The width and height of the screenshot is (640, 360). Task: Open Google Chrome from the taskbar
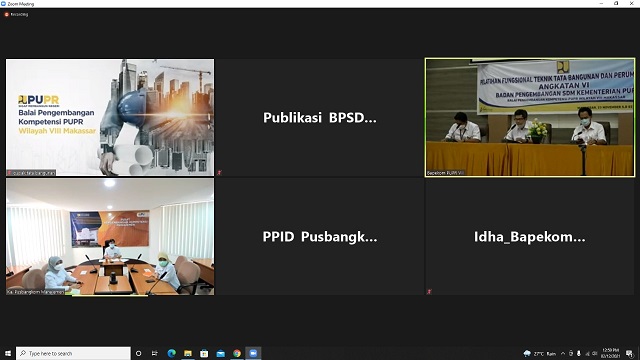point(237,353)
